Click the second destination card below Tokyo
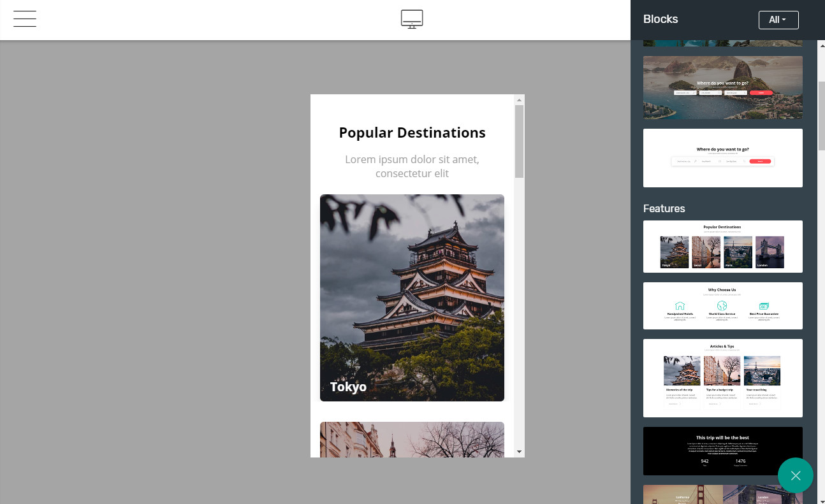Screen dimensions: 825x504 coord(412,440)
